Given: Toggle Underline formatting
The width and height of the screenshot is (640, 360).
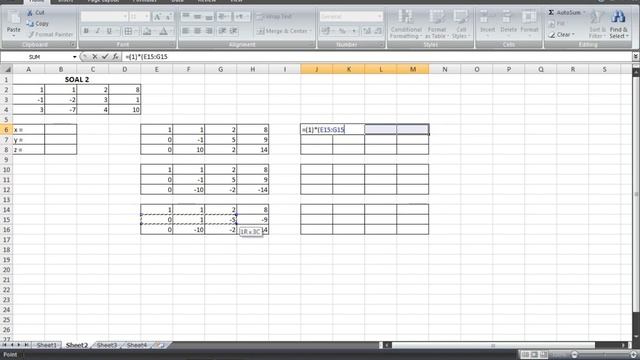Looking at the screenshot, I should [109, 31].
